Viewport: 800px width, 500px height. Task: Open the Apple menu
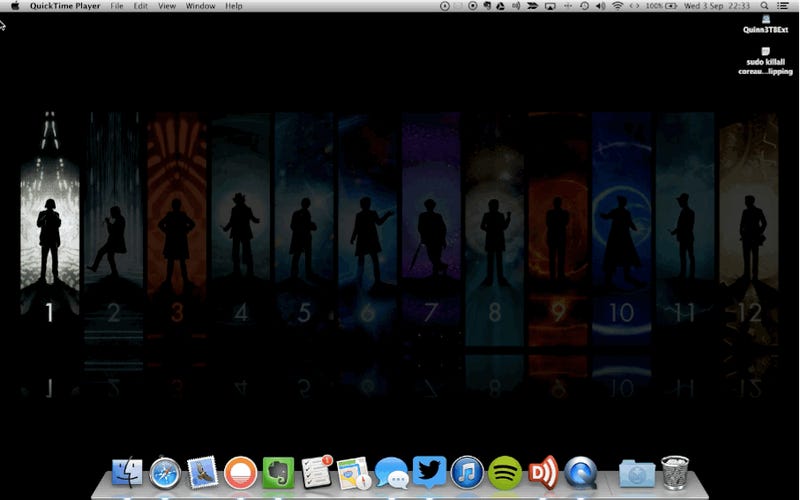[15, 6]
